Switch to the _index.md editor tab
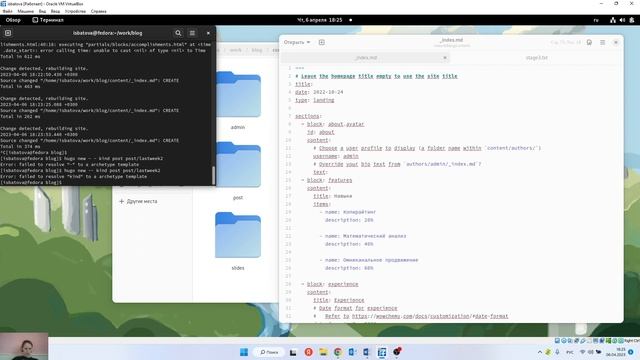This screenshot has width=640, height=360. pyautogui.click(x=366, y=58)
